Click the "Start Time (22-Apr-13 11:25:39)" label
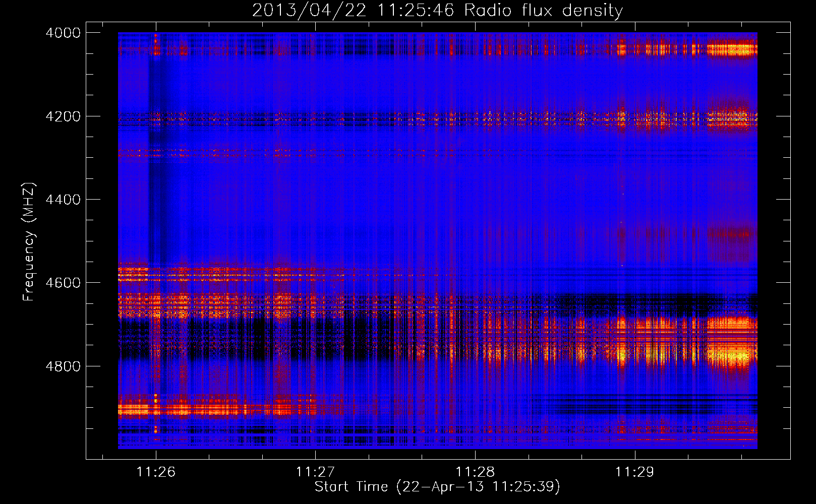816x504 pixels. [437, 487]
